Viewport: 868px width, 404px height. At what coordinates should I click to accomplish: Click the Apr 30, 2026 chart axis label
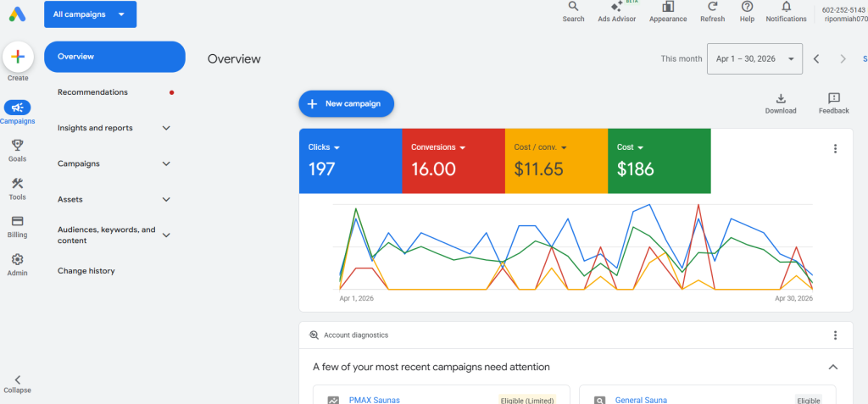793,298
